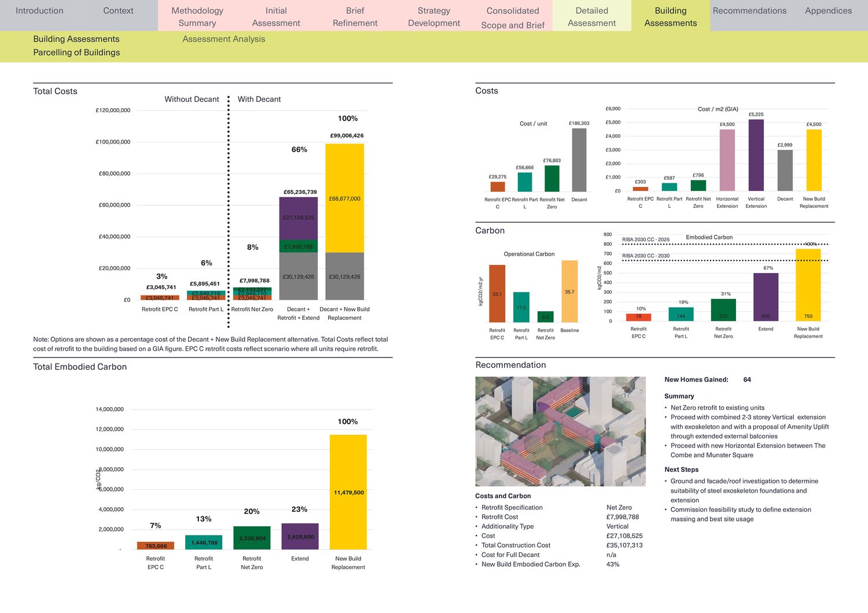Click the 11,479,500 embodied carbon bar

click(348, 492)
